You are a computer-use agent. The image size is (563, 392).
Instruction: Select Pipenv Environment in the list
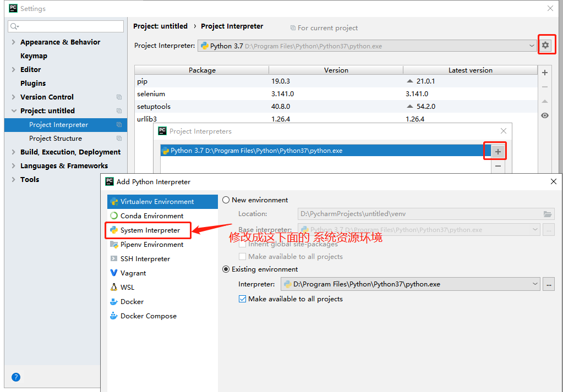(162, 245)
